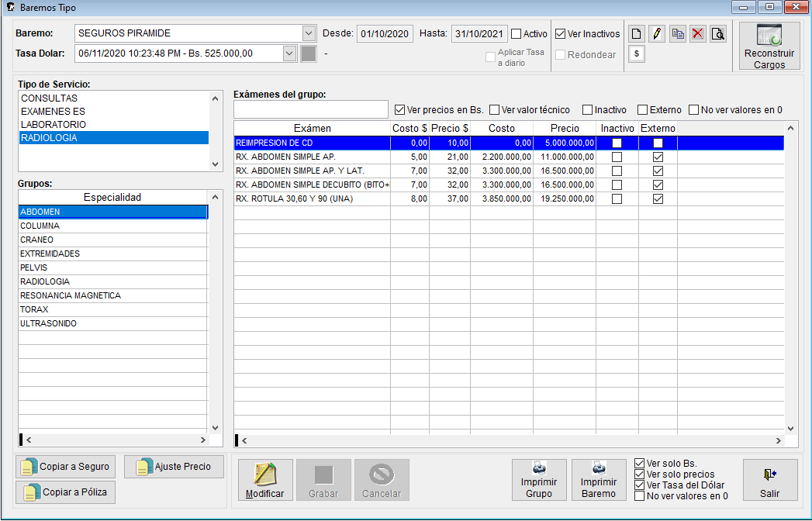The width and height of the screenshot is (812, 521).
Task: Click the gray square next to Tasa Dolar
Action: click(x=309, y=53)
